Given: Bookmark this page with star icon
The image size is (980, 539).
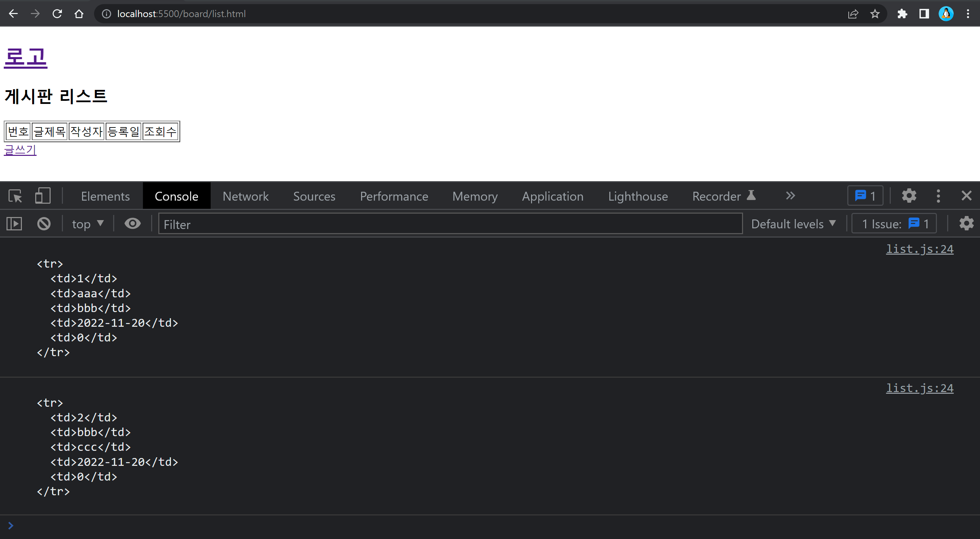Looking at the screenshot, I should [x=875, y=14].
